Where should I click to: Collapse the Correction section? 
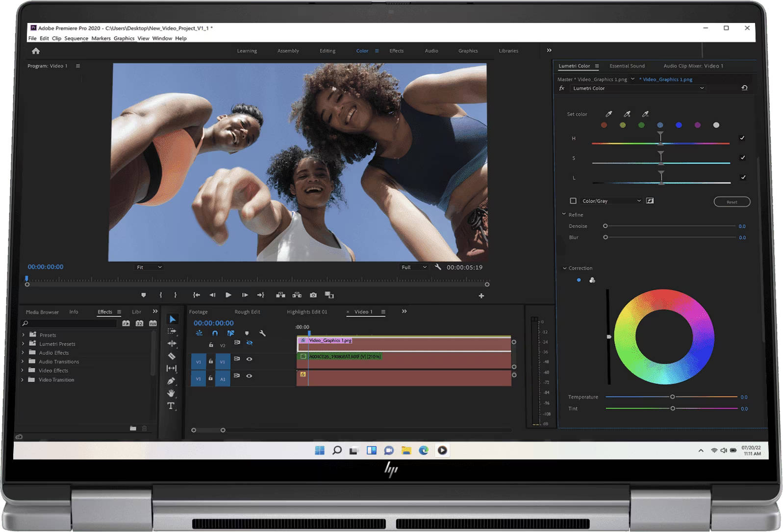(564, 268)
